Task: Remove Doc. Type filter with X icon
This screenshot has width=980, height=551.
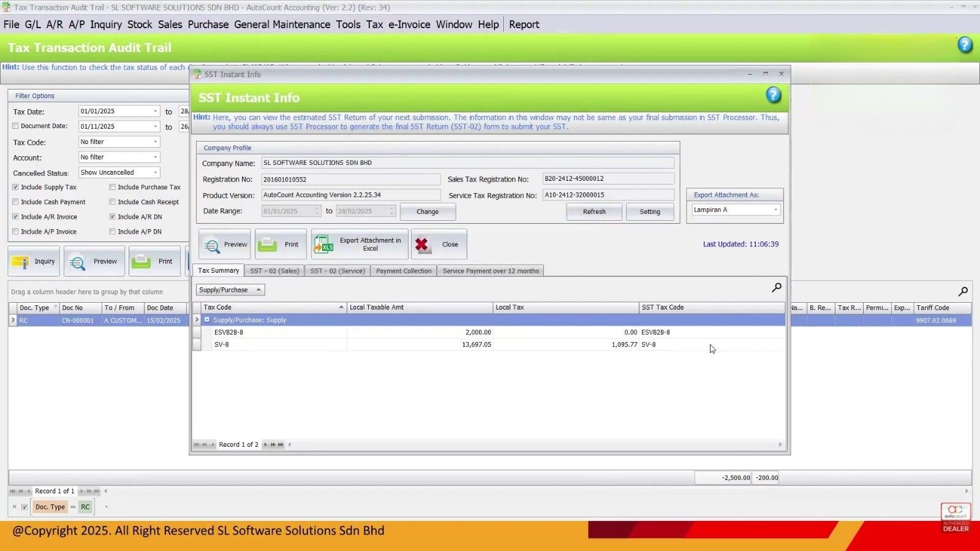Action: click(x=15, y=507)
